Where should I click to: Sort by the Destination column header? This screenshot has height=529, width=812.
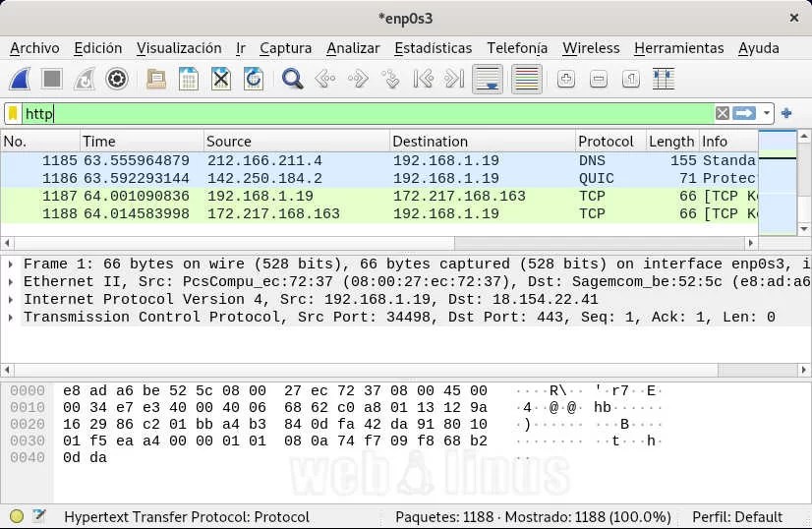[482, 142]
